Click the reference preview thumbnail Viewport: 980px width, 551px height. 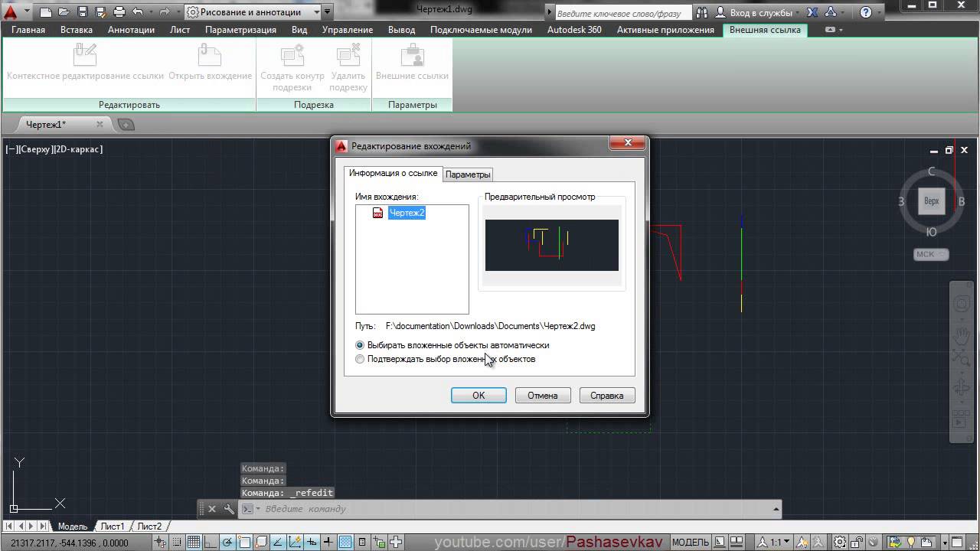coord(552,245)
